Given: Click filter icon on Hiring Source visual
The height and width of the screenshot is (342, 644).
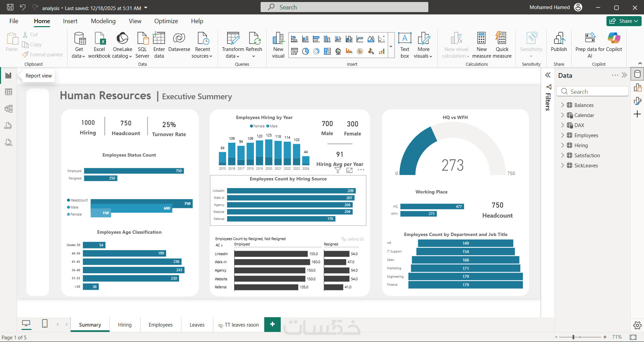Looking at the screenshot, I should (338, 170).
